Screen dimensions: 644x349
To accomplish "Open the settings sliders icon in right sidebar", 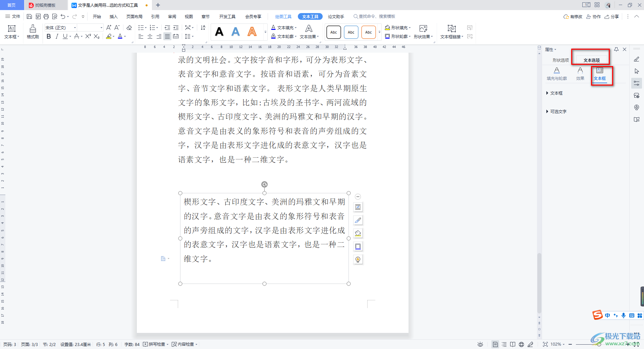I will point(637,83).
